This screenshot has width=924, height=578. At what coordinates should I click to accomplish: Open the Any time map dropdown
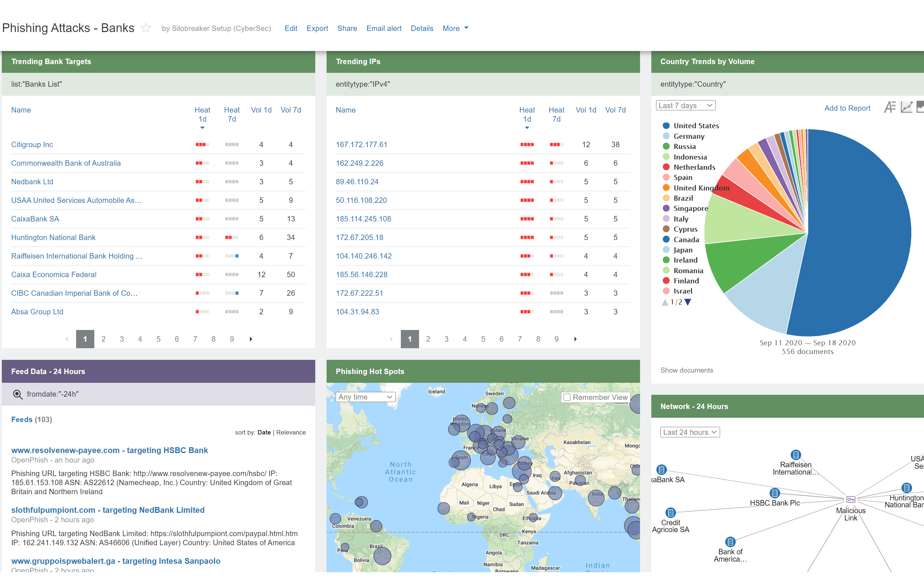[365, 397]
